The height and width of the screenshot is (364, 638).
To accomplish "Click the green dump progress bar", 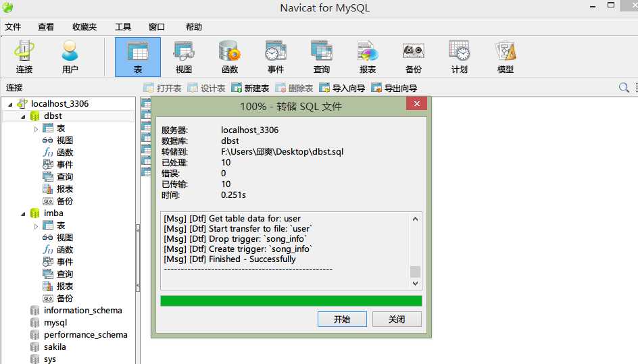I will 291,301.
